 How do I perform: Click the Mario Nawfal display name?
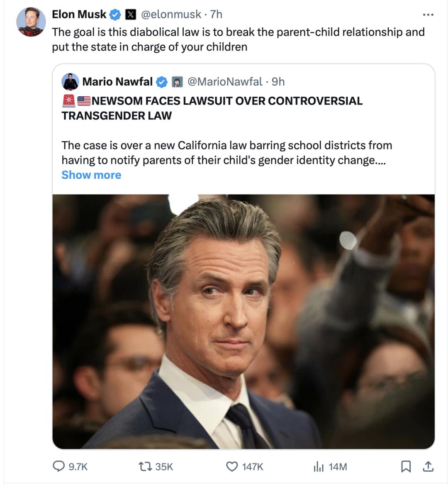pos(117,82)
